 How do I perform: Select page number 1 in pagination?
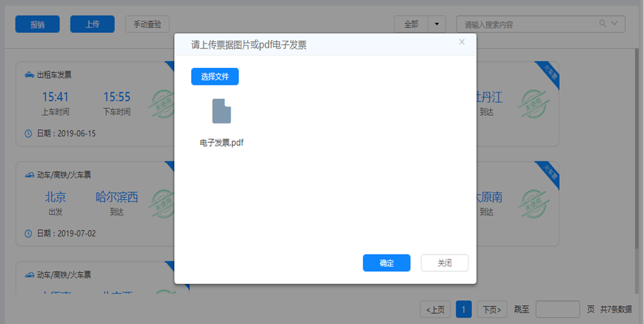pos(464,309)
